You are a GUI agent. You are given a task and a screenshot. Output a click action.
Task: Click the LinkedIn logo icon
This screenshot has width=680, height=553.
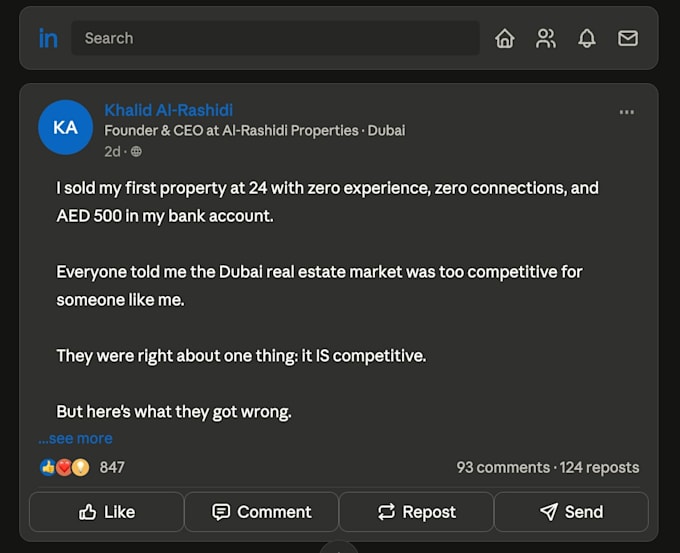coord(48,38)
